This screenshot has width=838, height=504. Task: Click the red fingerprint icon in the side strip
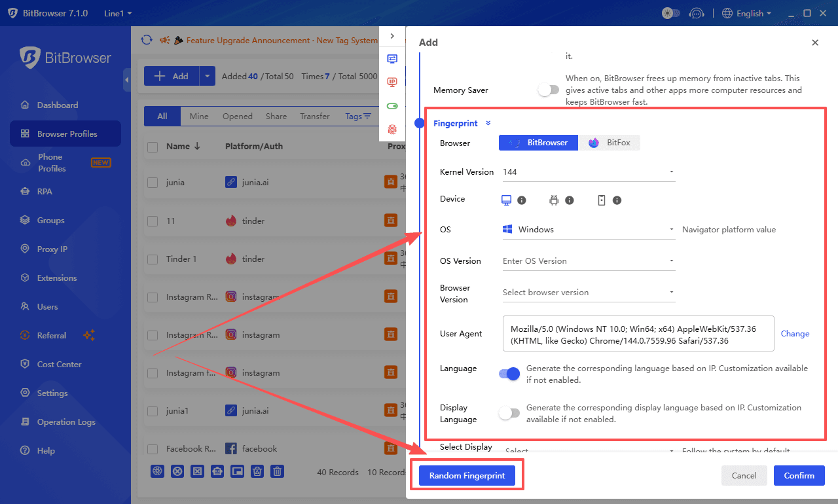[392, 130]
